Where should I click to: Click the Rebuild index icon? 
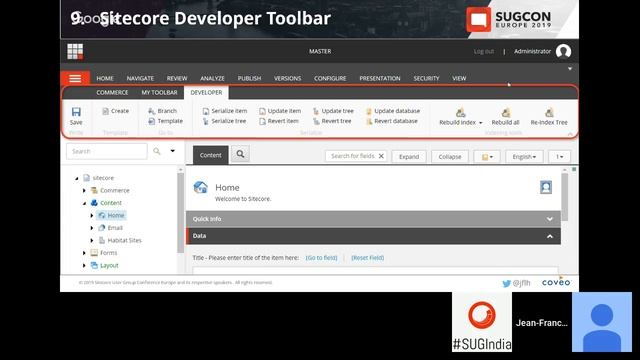point(460,112)
